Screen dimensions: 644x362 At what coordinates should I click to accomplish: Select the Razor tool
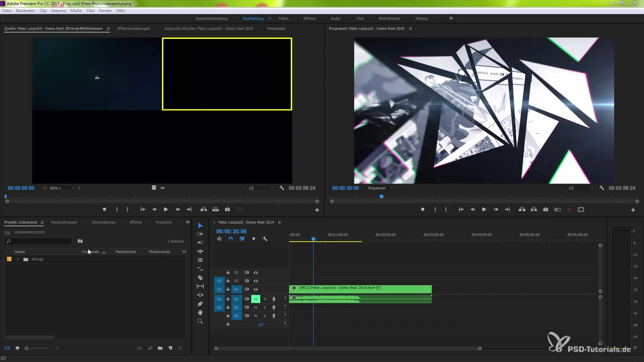(x=200, y=278)
